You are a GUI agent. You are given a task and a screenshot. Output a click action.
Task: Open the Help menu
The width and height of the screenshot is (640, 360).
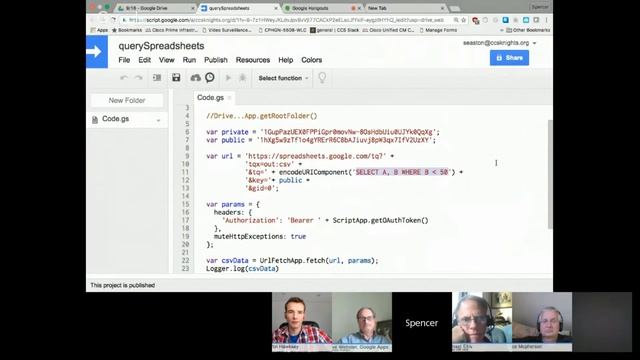tap(286, 60)
